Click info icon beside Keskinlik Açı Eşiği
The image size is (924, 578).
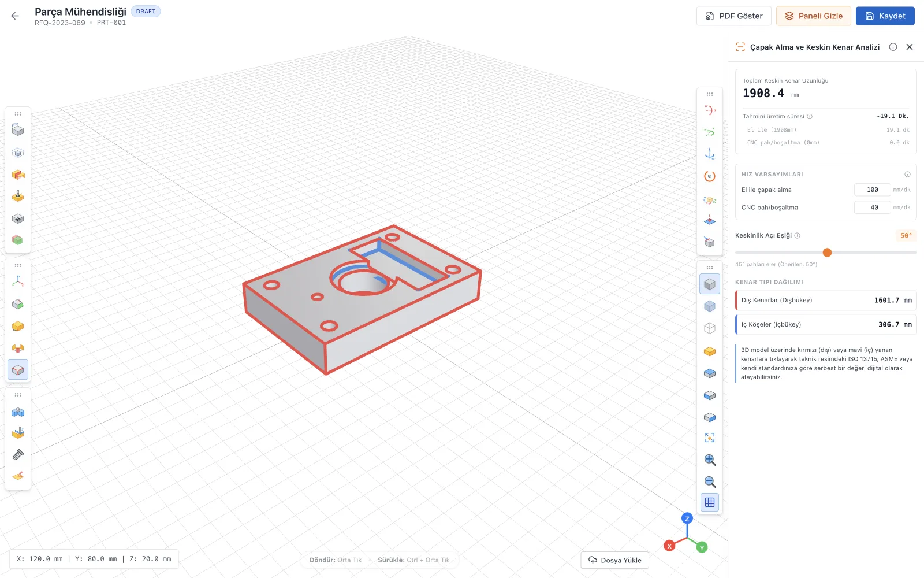(798, 236)
